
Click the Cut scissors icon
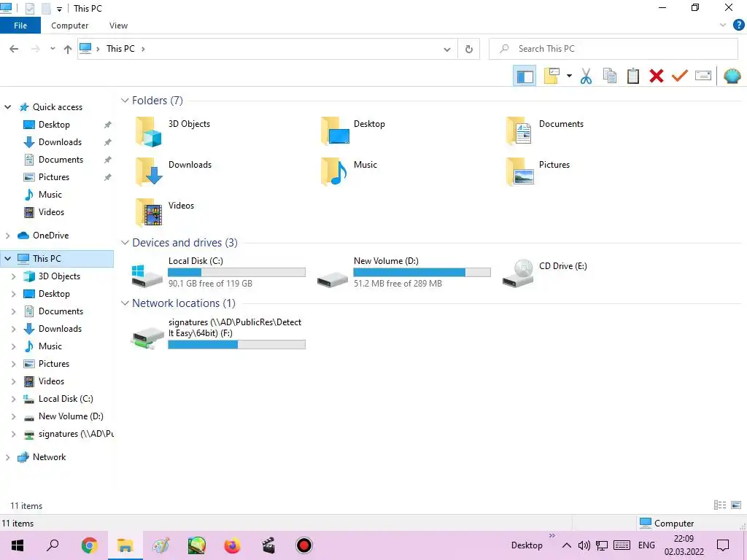586,76
